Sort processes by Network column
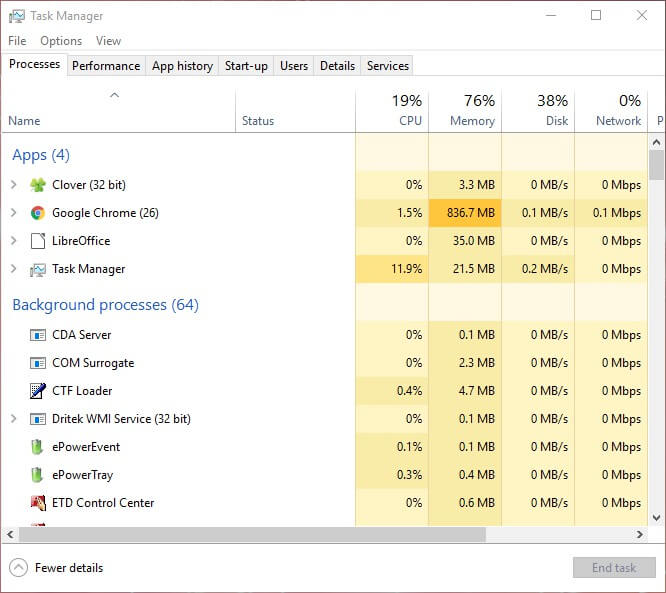Image resolution: width=666 pixels, height=593 pixels. (611, 110)
